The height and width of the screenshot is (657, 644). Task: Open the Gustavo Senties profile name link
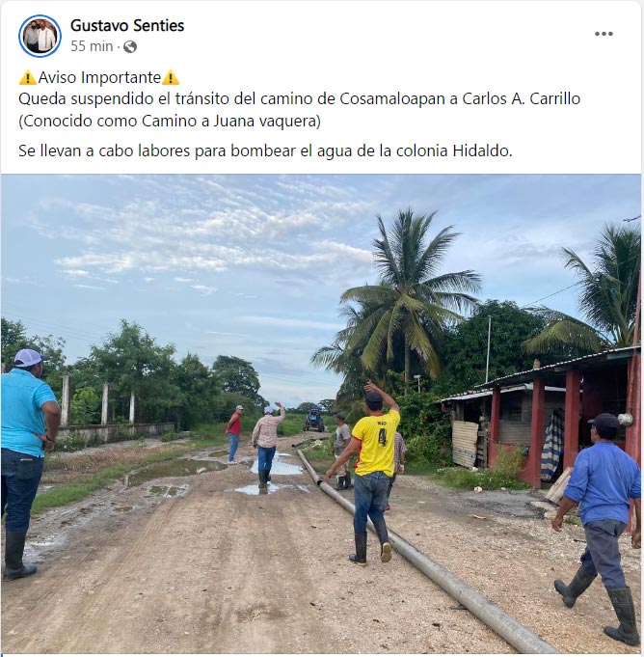coord(127,25)
